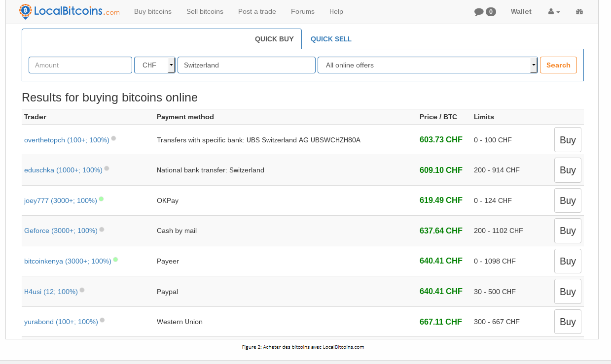Click the orange Search button
Screen dimensions: 611x364
(x=558, y=65)
